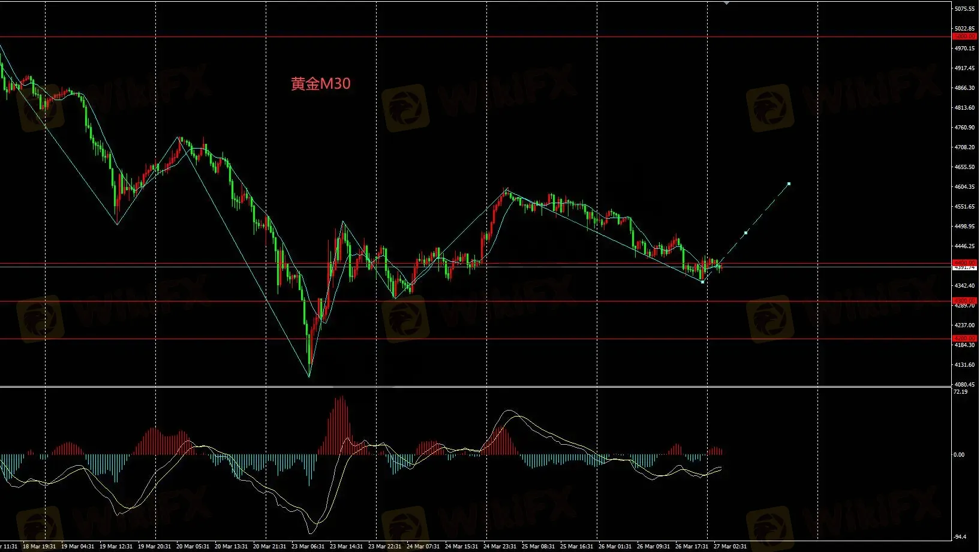
Task: Click the 4708.20 price axis label
Action: (964, 147)
